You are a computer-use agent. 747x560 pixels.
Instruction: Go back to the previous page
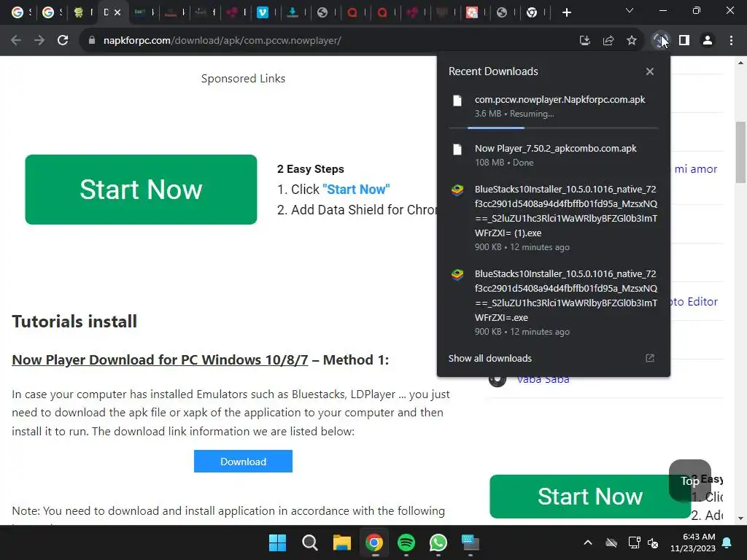[16, 41]
